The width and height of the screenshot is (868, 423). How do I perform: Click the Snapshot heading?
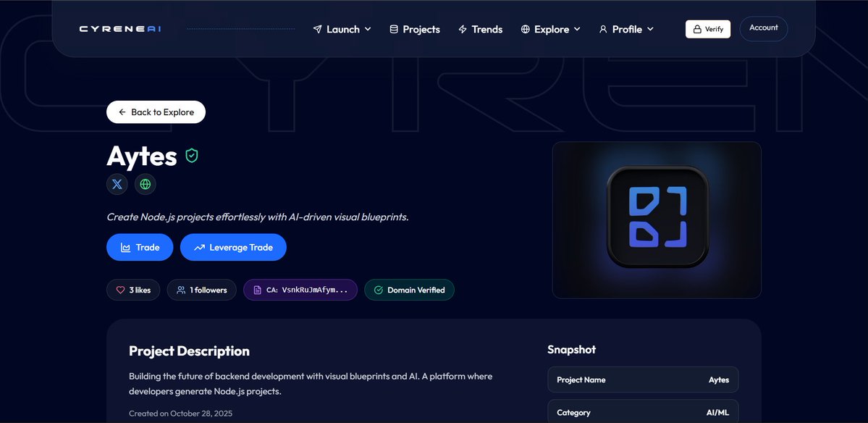pyautogui.click(x=572, y=349)
